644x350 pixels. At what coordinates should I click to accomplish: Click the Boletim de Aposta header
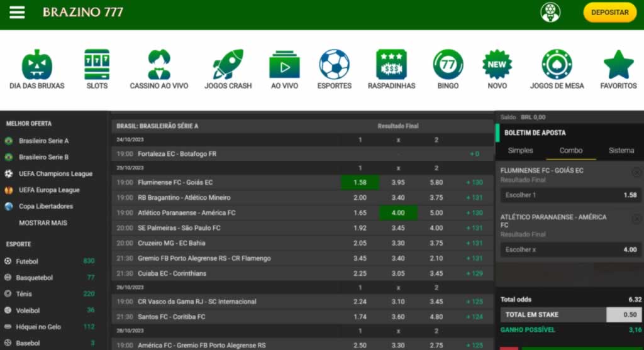tap(535, 133)
